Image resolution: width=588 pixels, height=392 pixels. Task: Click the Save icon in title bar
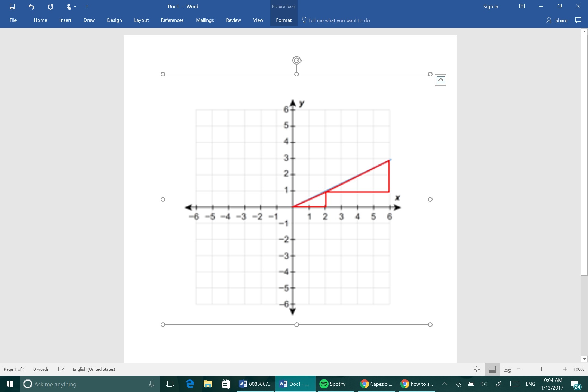pyautogui.click(x=12, y=7)
